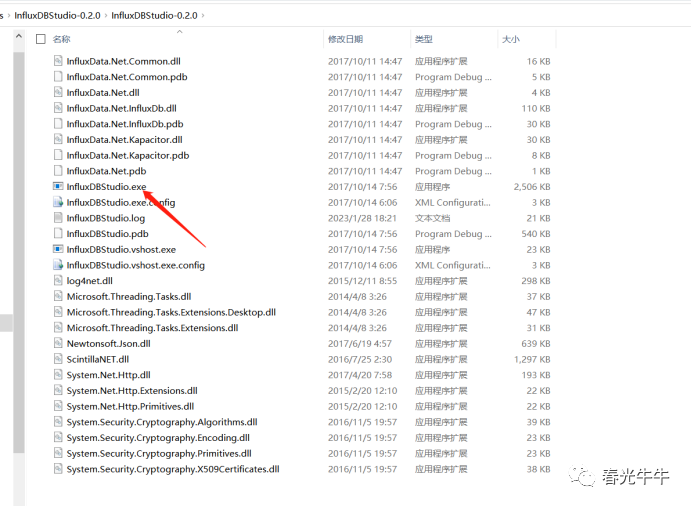Screen dimensions: 692x507
Task: Sort files by the 大小 column header
Action: (511, 39)
